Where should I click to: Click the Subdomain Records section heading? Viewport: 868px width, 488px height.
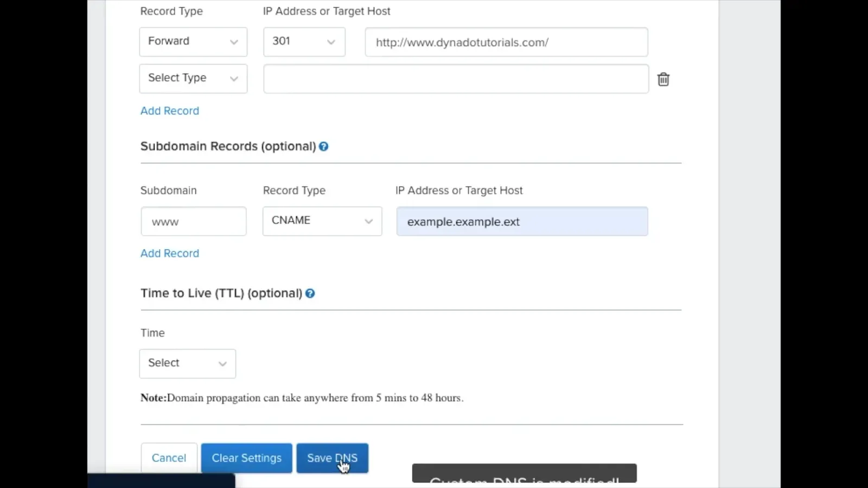coord(228,146)
